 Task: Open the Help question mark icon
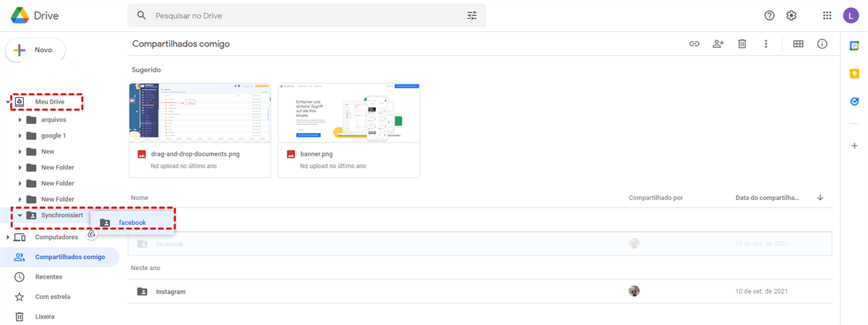(x=770, y=15)
